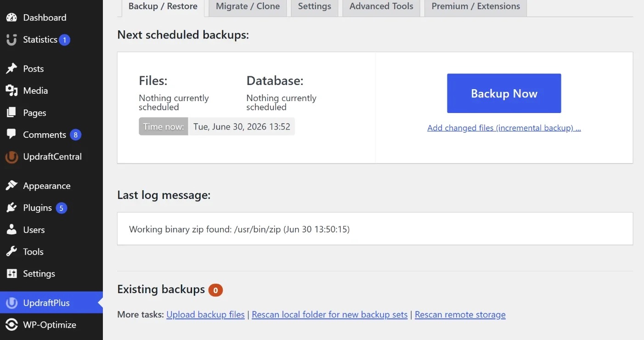Click the Dashboard gauge icon
The image size is (644, 340).
(x=11, y=18)
